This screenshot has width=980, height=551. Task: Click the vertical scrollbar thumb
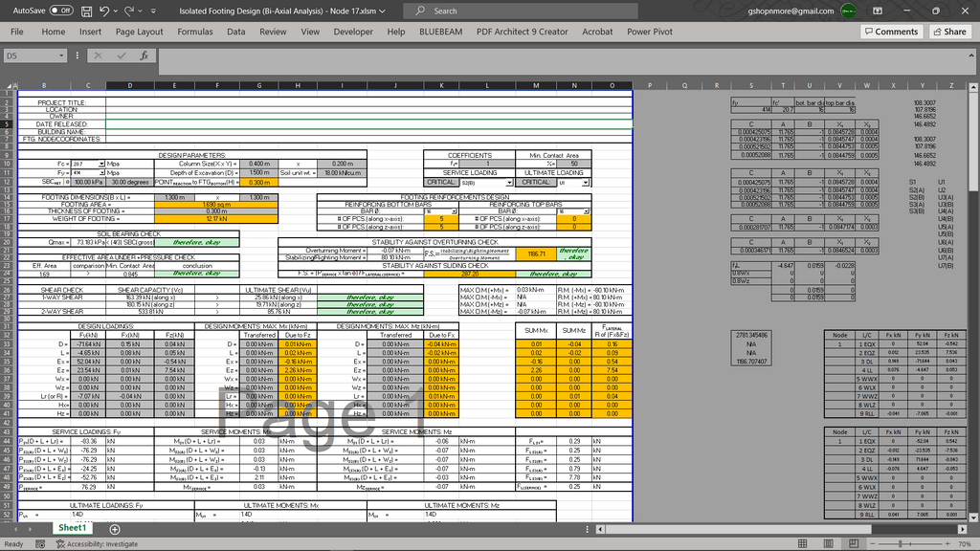pos(973,142)
